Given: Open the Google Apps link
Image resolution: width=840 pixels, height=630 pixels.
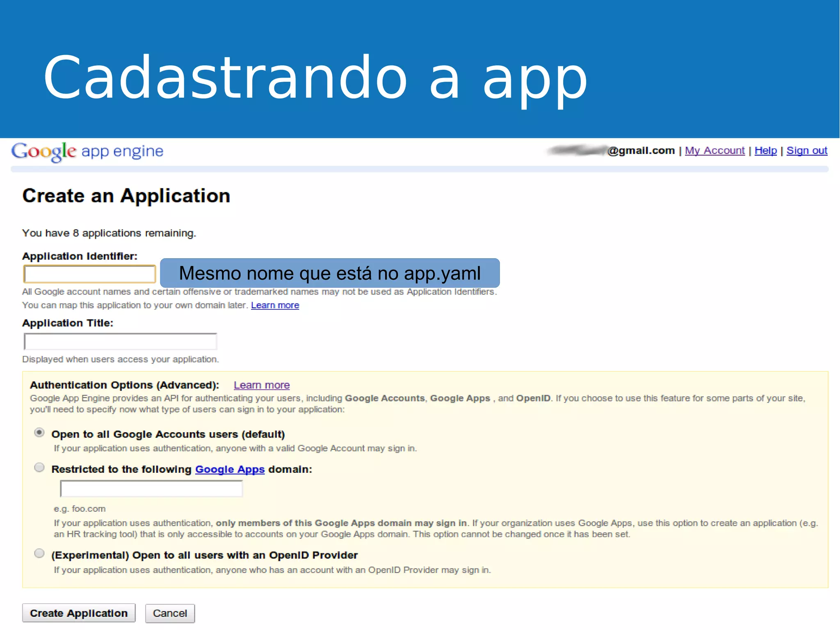Looking at the screenshot, I should pyautogui.click(x=230, y=470).
